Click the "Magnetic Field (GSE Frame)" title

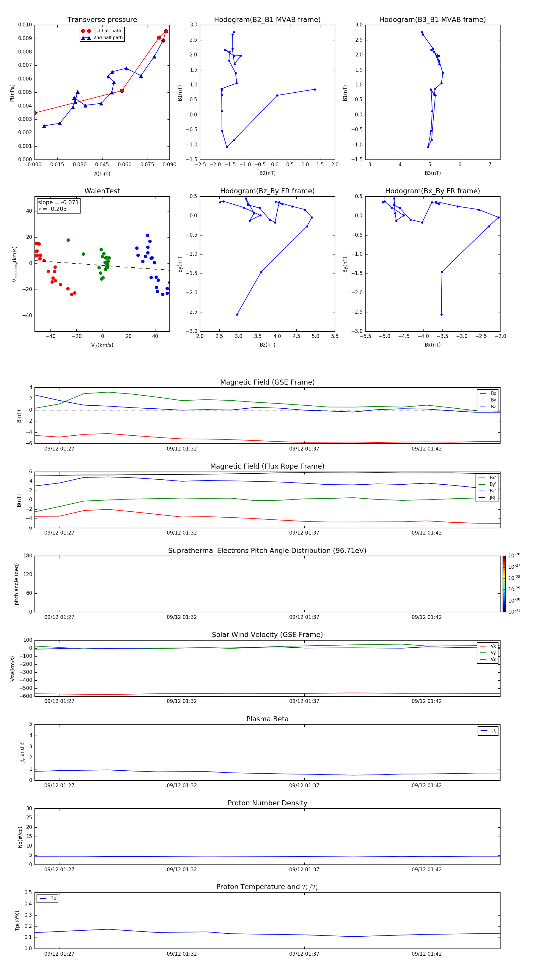click(x=267, y=382)
